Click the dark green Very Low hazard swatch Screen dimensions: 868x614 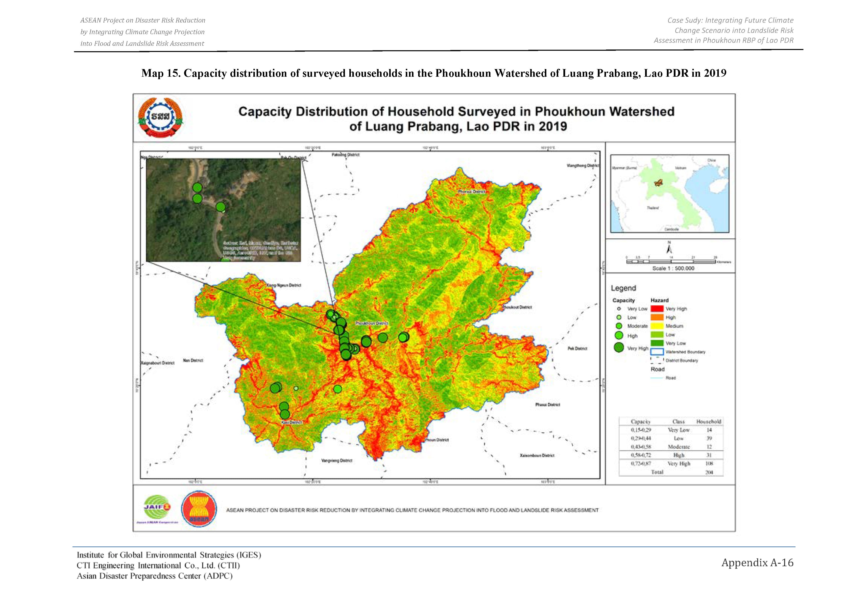657,343
